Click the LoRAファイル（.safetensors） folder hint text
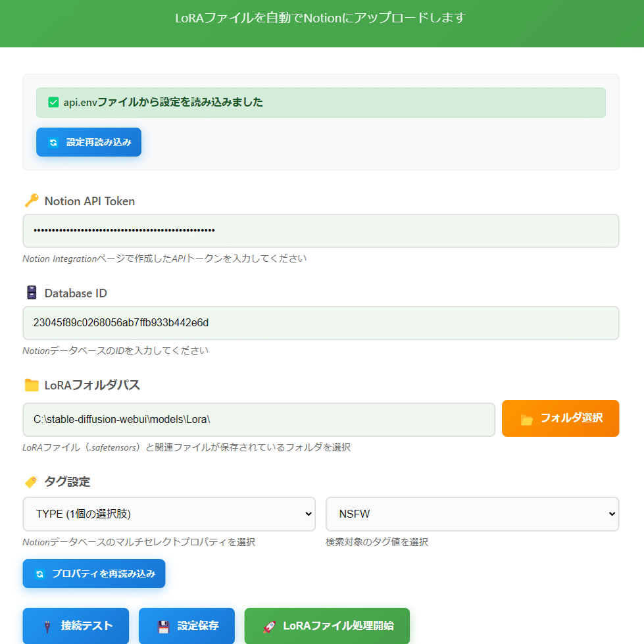Image resolution: width=644 pixels, height=644 pixels. coord(186,447)
